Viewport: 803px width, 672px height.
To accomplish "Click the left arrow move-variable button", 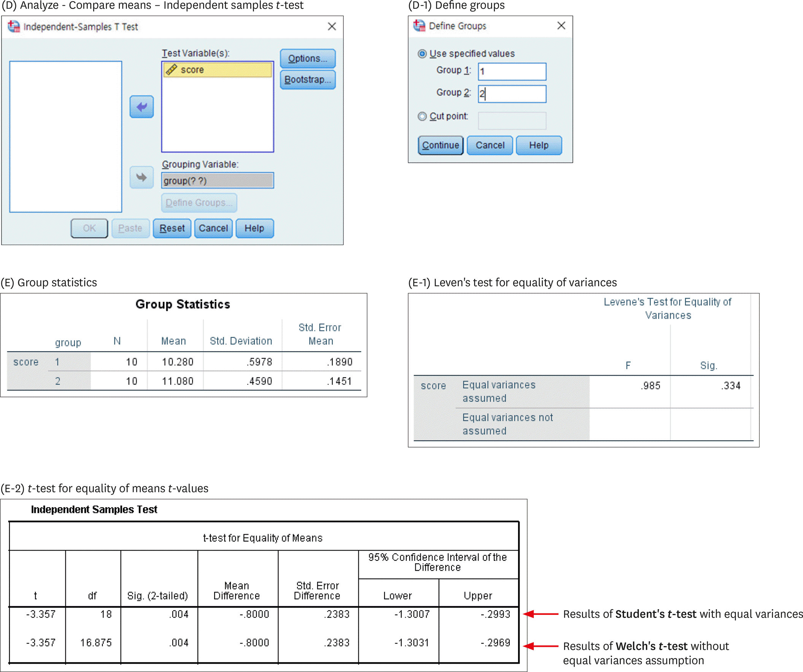I will pos(142,107).
